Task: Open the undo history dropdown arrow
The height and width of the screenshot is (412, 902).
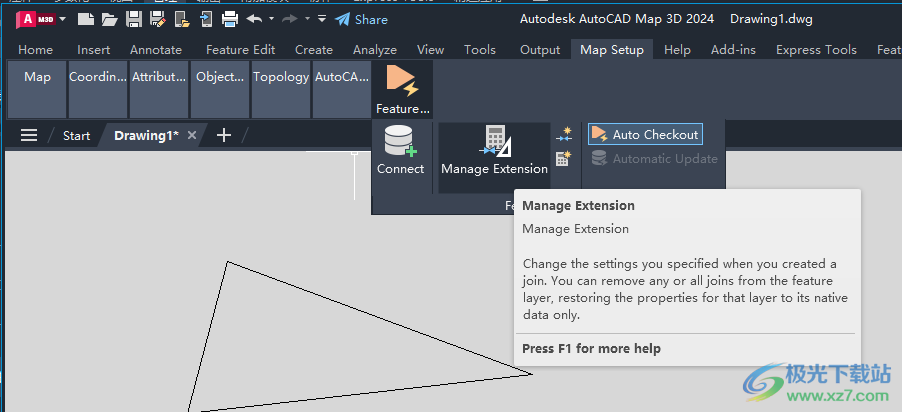Action: point(272,19)
